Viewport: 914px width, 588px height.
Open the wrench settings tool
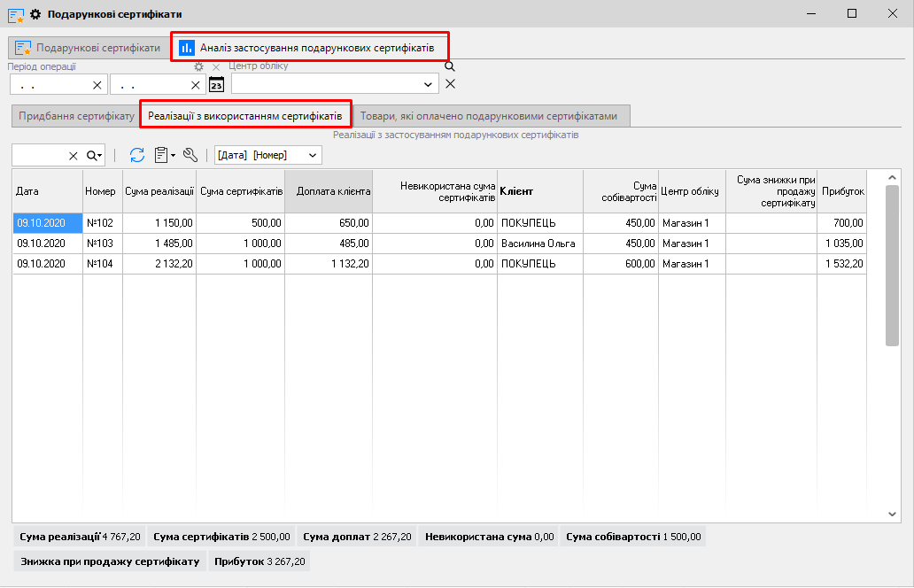click(x=190, y=155)
